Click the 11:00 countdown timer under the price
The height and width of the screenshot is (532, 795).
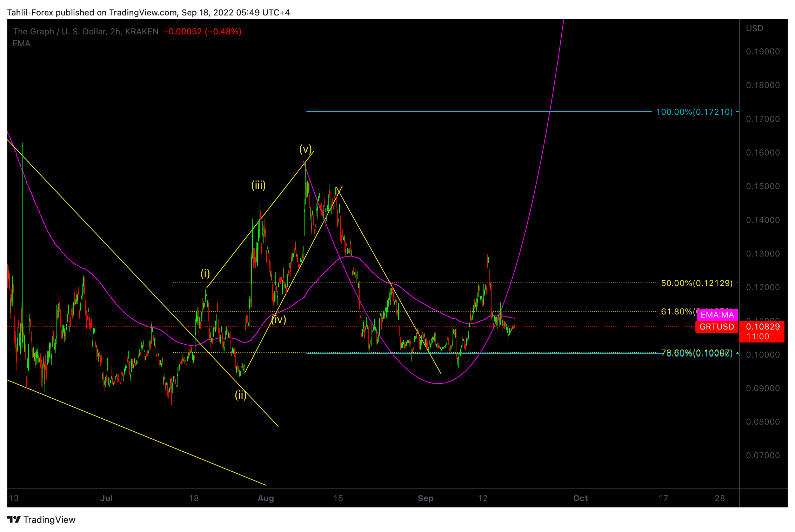coord(758,337)
